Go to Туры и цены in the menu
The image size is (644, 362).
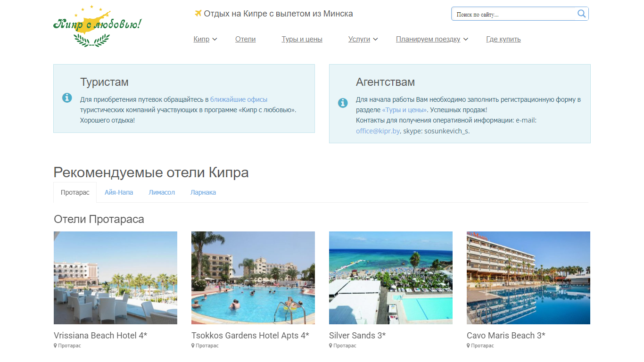302,39
